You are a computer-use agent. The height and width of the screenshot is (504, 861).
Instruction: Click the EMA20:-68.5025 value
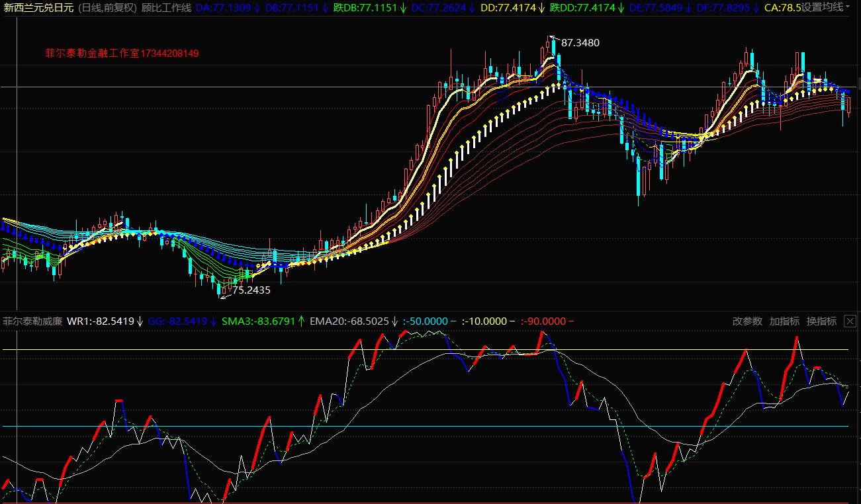click(x=349, y=321)
